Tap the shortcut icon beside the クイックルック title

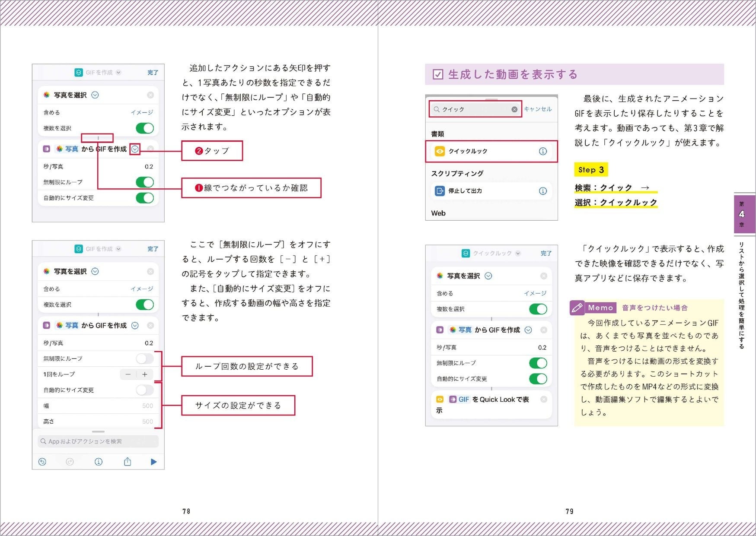pos(466,253)
